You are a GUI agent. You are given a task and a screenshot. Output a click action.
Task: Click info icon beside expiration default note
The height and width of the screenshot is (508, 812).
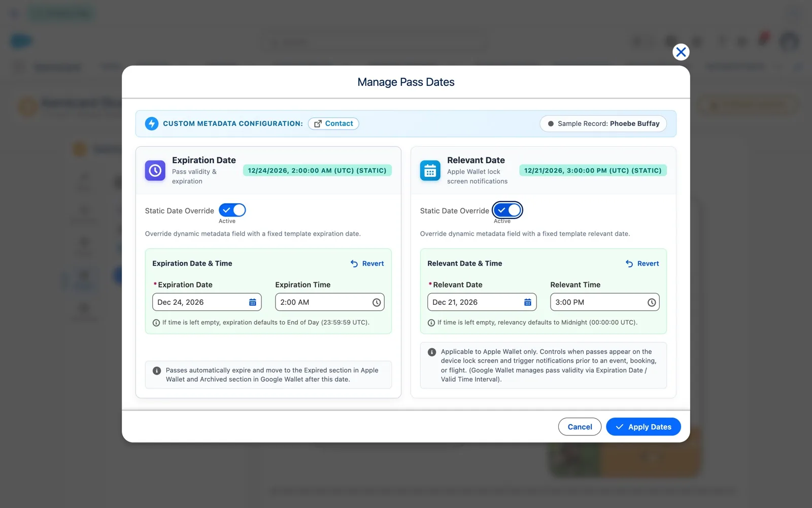156,323
